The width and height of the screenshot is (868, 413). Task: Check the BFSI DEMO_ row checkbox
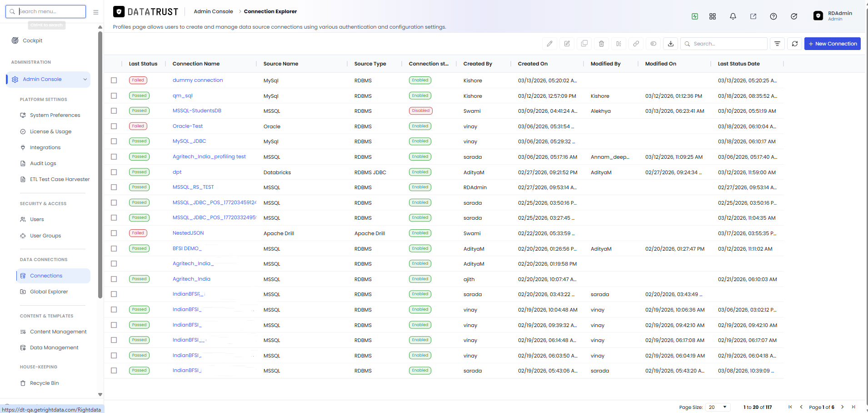(114, 249)
